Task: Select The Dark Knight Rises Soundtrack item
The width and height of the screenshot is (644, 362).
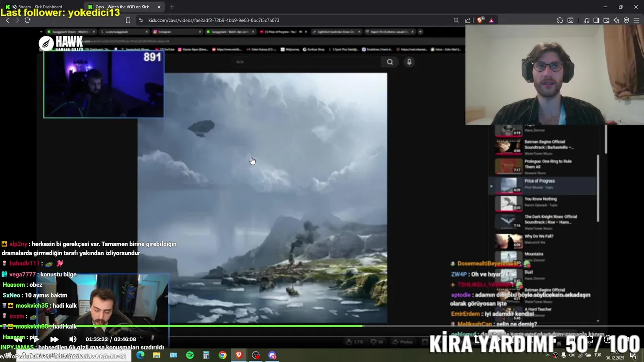Action: coord(542,221)
